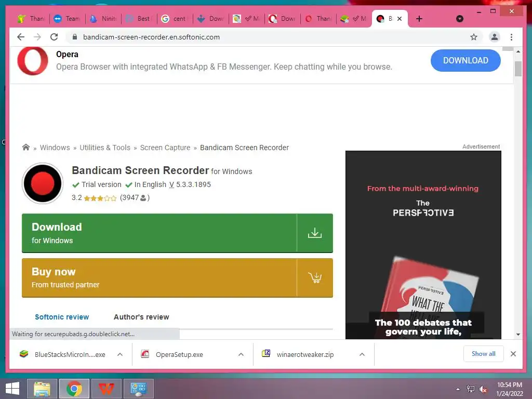The width and height of the screenshot is (532, 399).
Task: Click the Opera logo in the ad
Action: [33, 61]
